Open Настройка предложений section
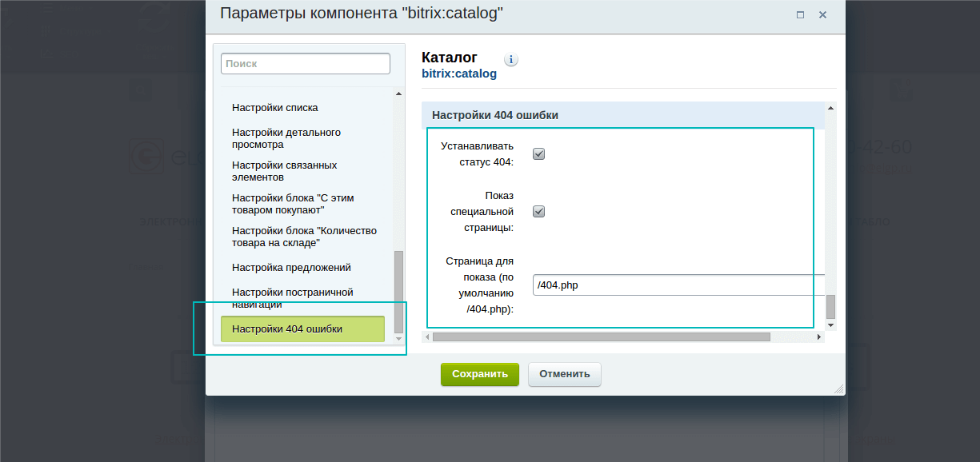Image resolution: width=980 pixels, height=462 pixels. coord(291,268)
